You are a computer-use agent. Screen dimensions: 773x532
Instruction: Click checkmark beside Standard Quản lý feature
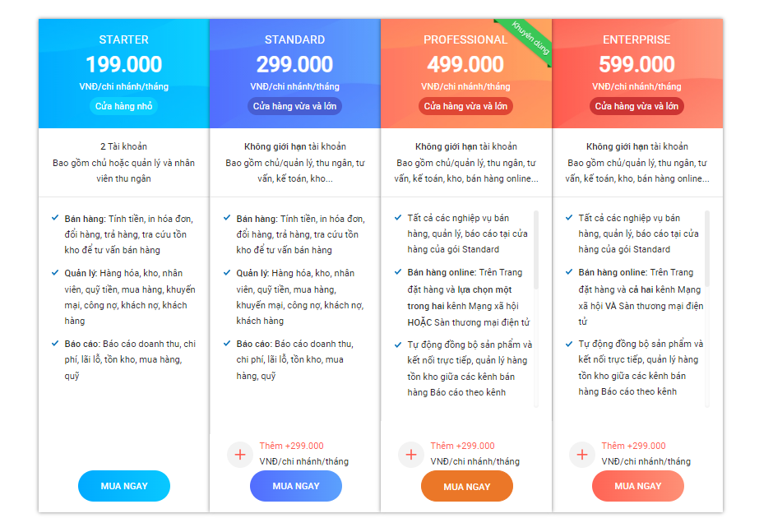[x=227, y=272]
